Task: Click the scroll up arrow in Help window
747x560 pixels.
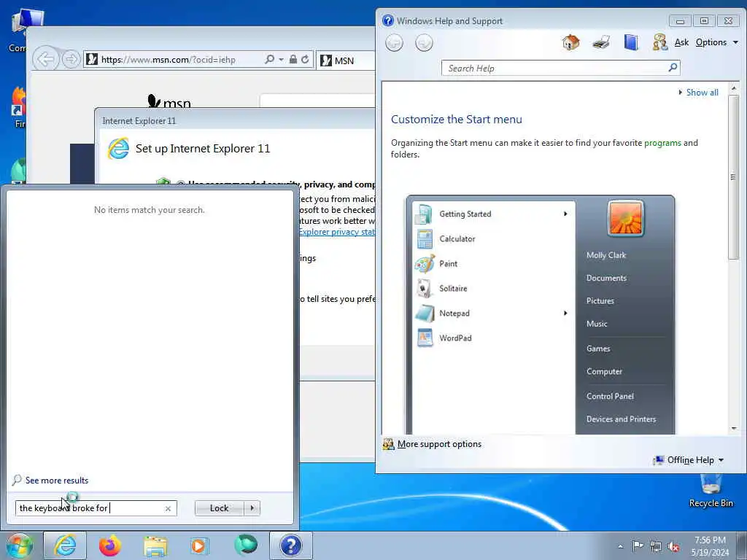Action: click(734, 88)
